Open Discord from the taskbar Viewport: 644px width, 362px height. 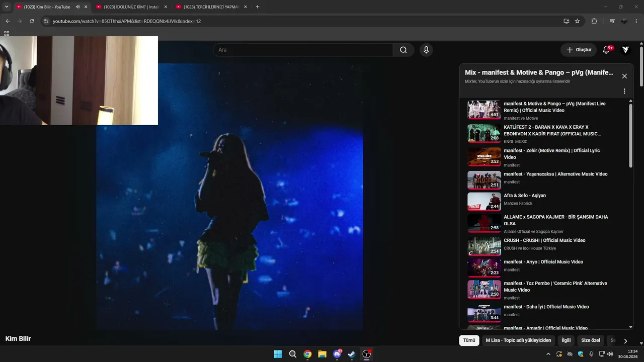(337, 354)
